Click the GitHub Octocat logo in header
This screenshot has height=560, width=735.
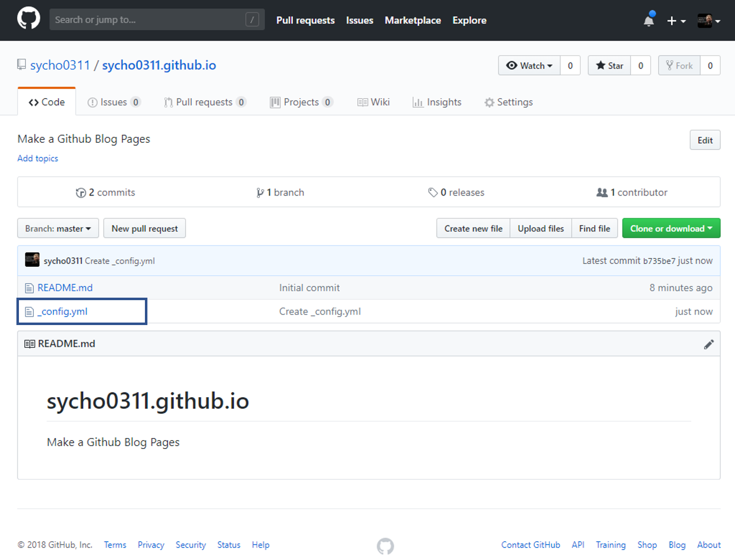[x=28, y=19]
